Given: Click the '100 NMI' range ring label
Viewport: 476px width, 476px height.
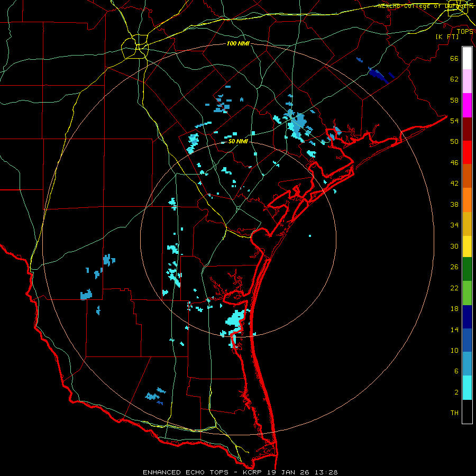Looking at the screenshot, I should (238, 43).
